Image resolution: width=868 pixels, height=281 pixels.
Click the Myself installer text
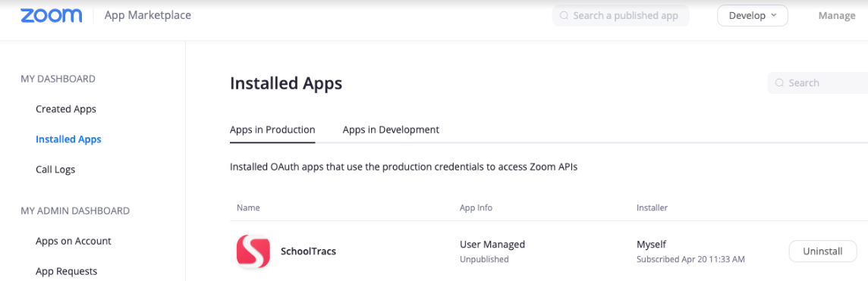click(x=652, y=244)
